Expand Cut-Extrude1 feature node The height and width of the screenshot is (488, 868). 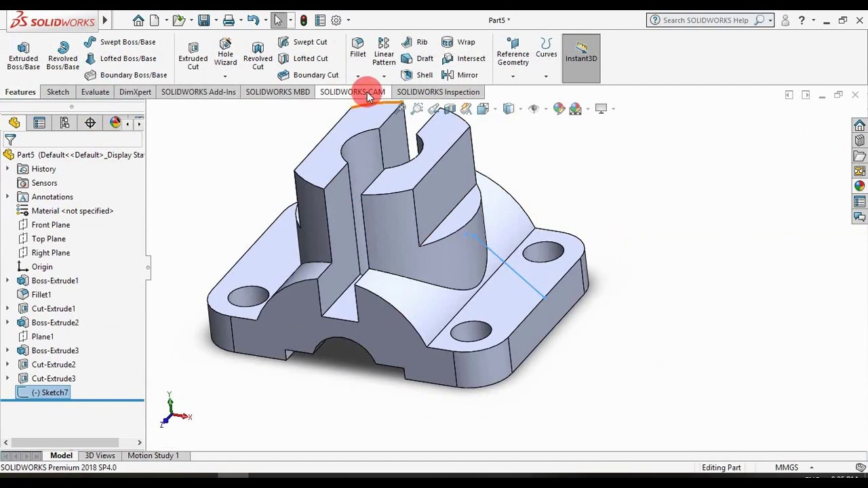click(7, 308)
